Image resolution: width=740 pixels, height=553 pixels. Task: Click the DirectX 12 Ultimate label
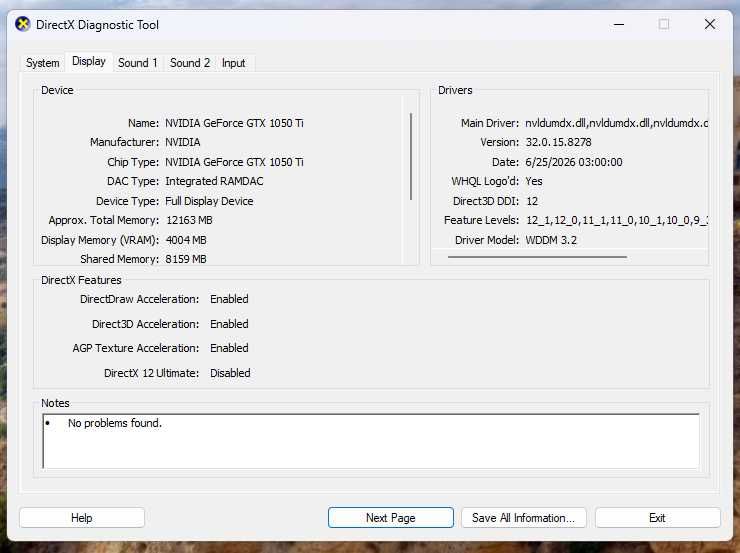pos(151,373)
